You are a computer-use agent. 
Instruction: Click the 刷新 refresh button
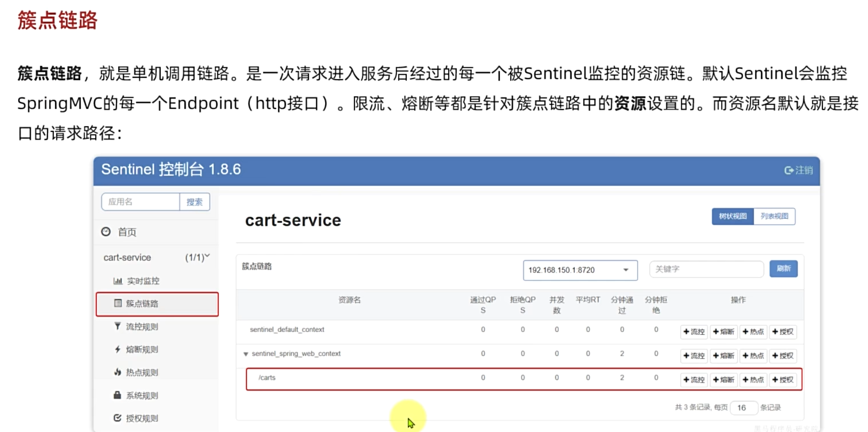783,268
